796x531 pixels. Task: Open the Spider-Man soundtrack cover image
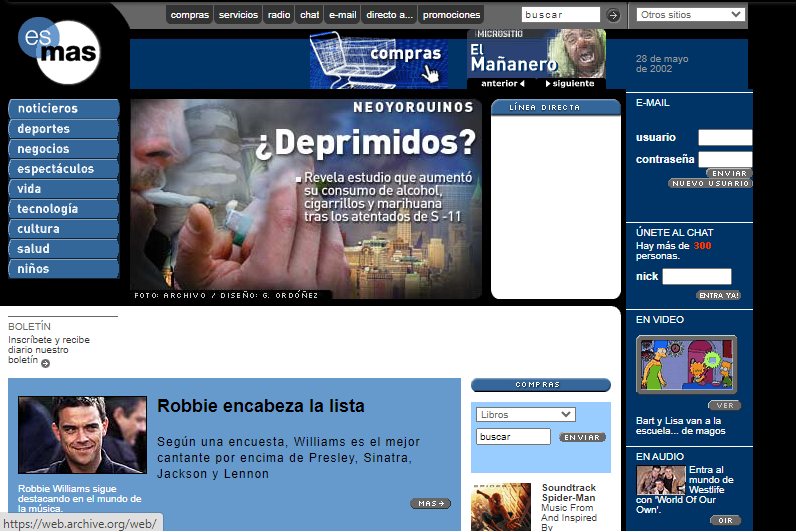pyautogui.click(x=501, y=507)
